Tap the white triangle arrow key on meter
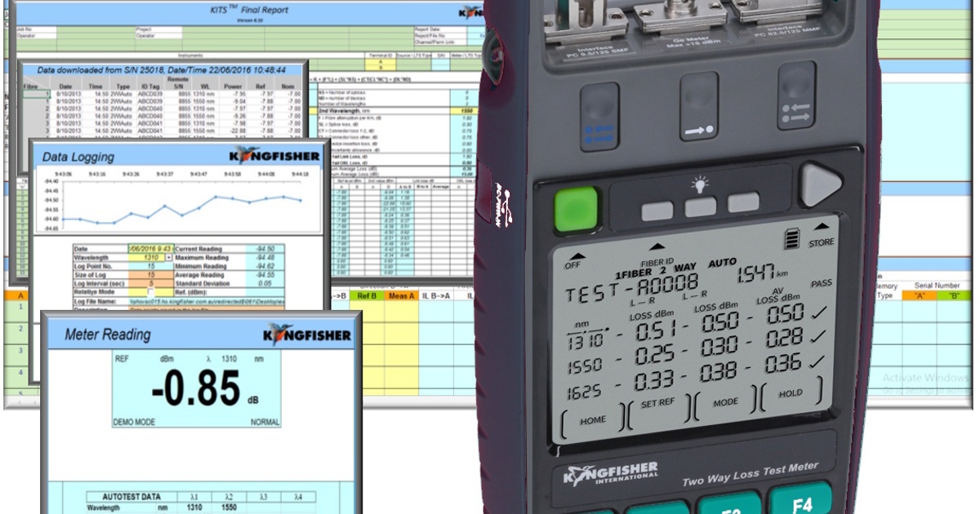 [x=820, y=186]
